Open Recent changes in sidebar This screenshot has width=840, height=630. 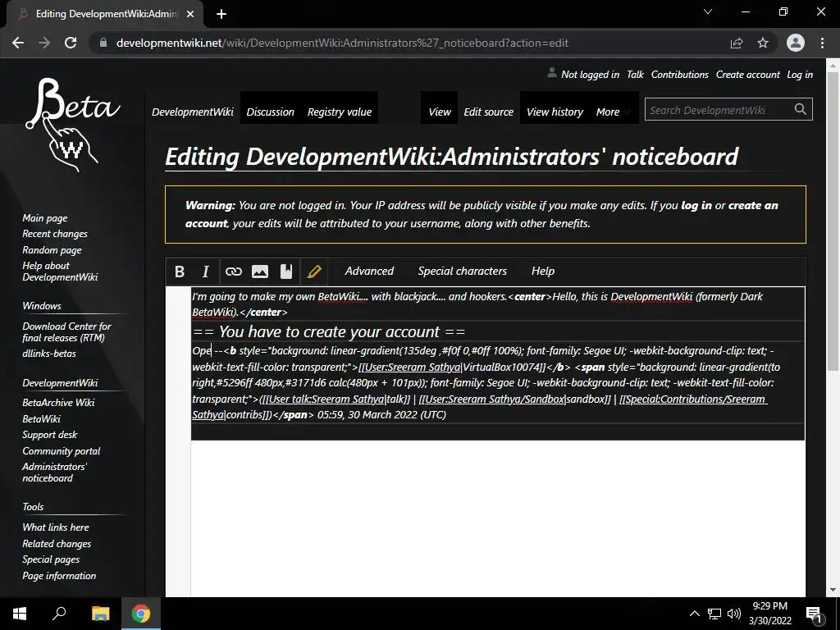click(55, 234)
